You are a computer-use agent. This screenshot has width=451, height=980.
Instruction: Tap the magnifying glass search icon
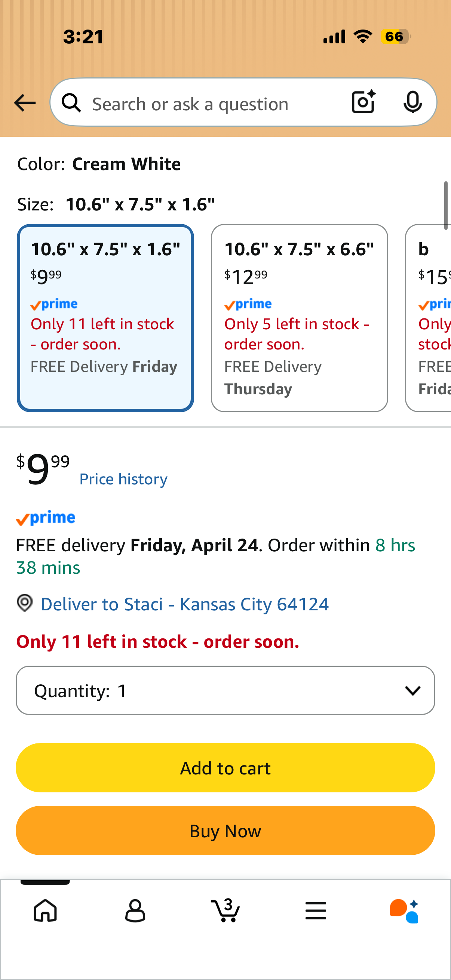(71, 103)
